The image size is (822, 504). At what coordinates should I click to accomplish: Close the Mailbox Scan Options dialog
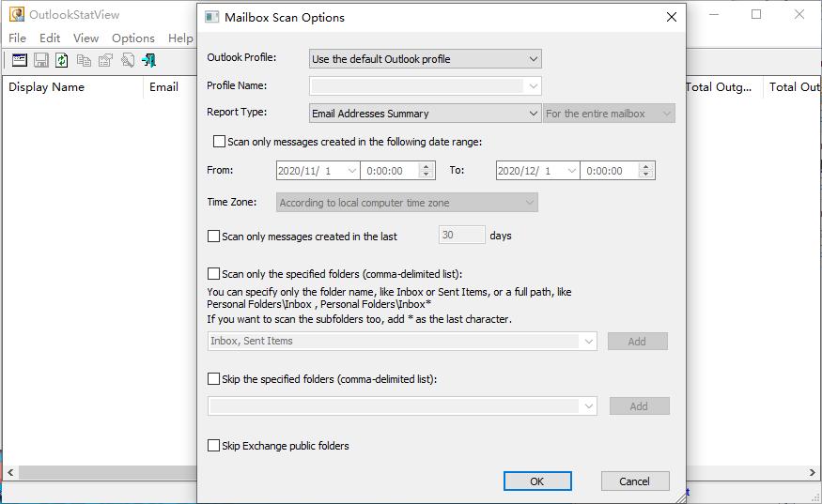(672, 17)
